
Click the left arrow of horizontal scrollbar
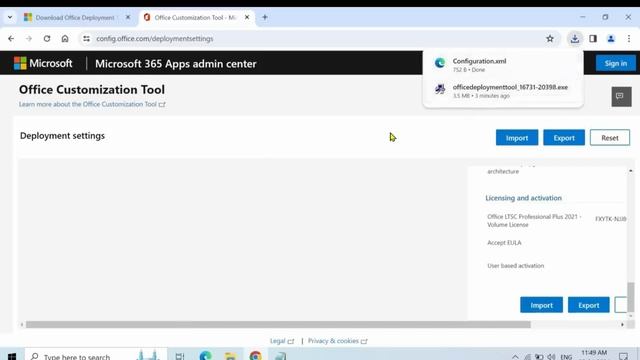click(x=22, y=324)
